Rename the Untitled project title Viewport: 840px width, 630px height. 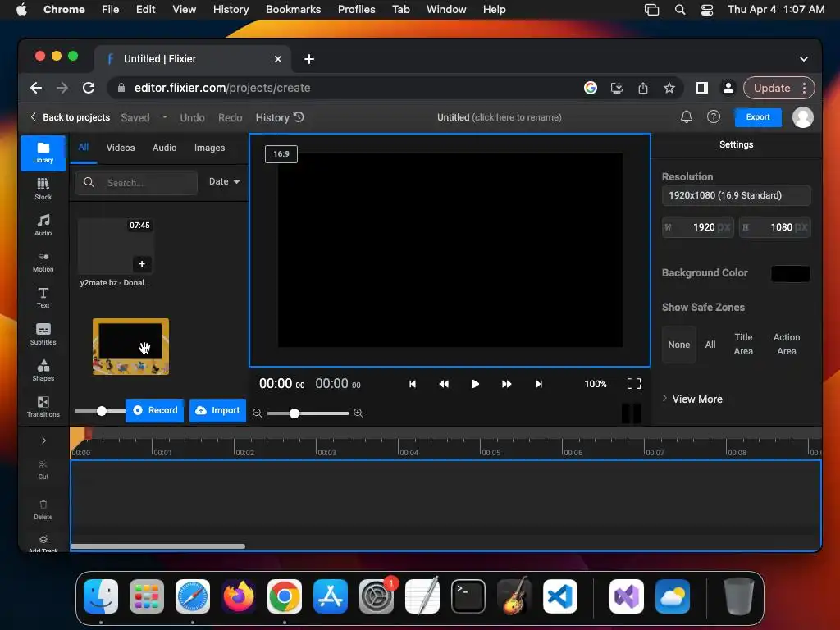coord(500,116)
